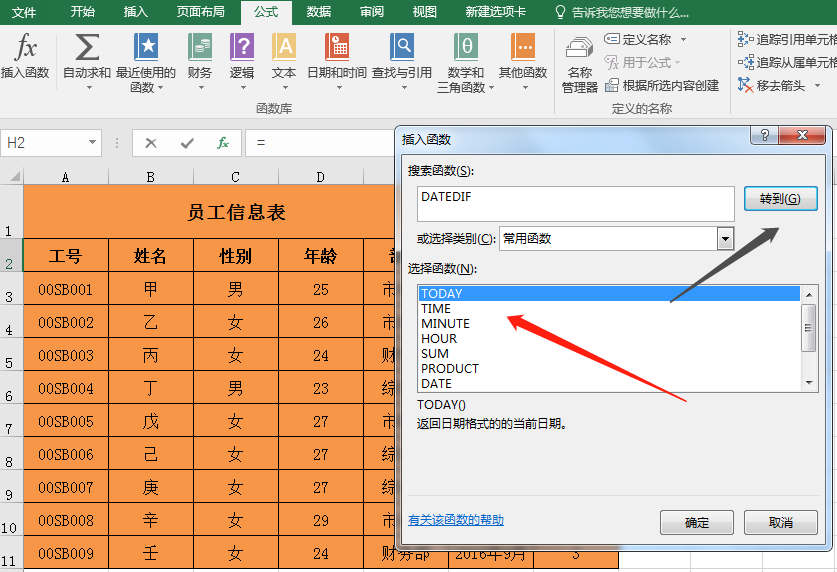Open the File (文件) tab
837x572 pixels.
(24, 12)
